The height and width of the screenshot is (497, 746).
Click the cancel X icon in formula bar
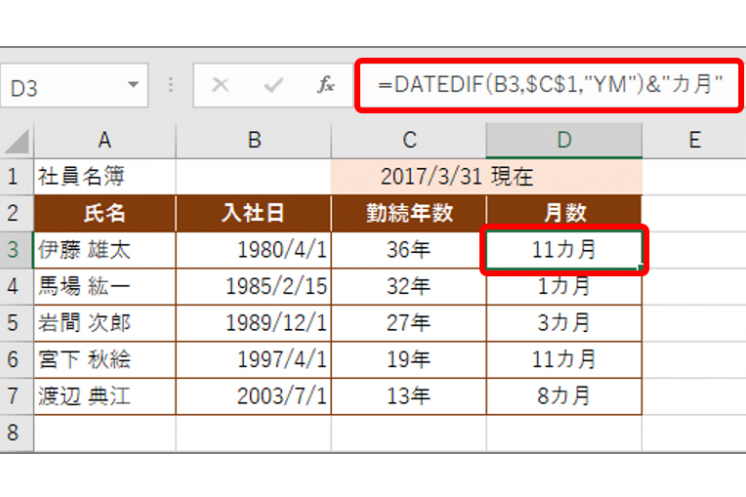pos(220,85)
